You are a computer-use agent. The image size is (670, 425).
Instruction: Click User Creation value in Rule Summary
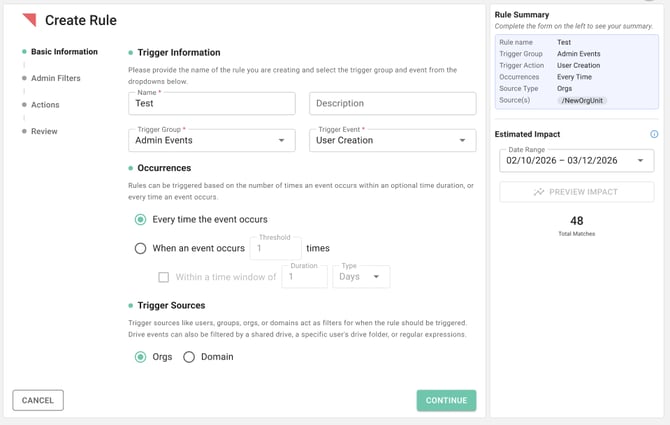(x=579, y=65)
